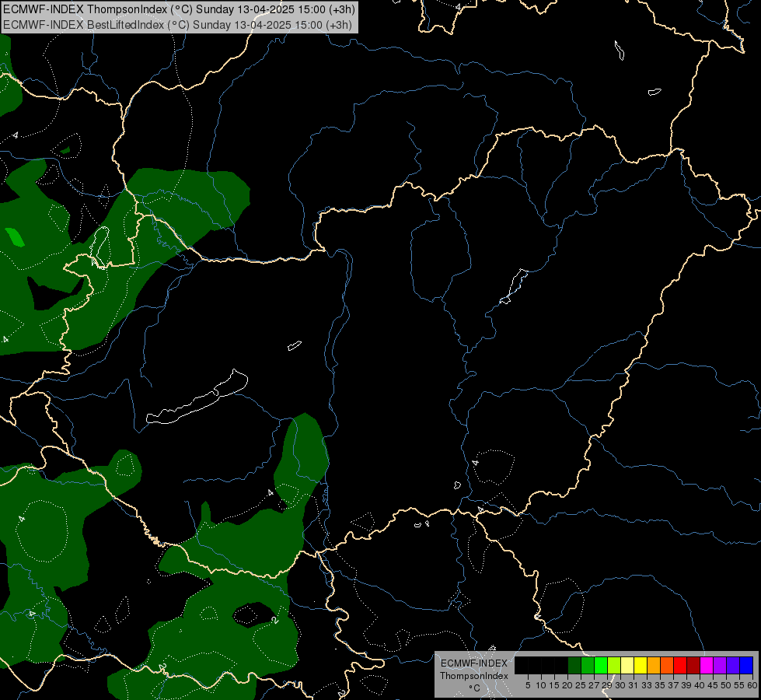Click legend tick value 37
Screen dimensions: 761x700
tap(673, 685)
